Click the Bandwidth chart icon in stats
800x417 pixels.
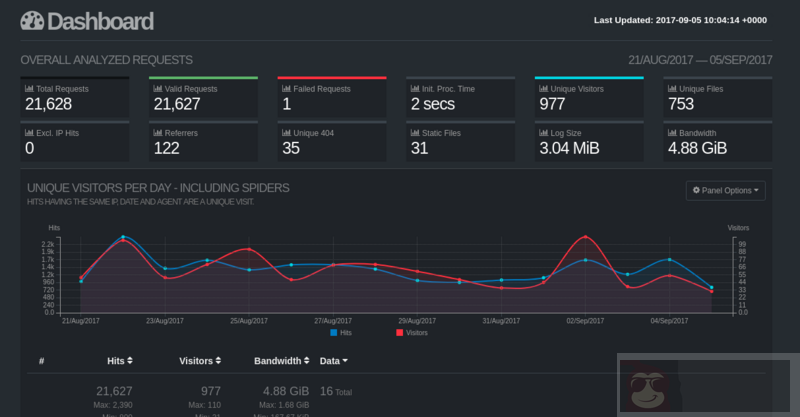pyautogui.click(x=671, y=131)
